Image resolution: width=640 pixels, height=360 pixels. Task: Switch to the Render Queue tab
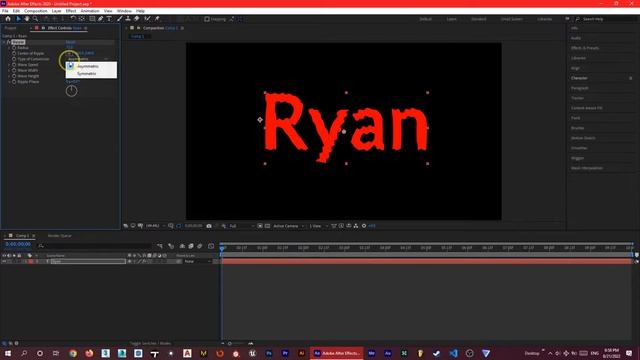click(x=60, y=236)
